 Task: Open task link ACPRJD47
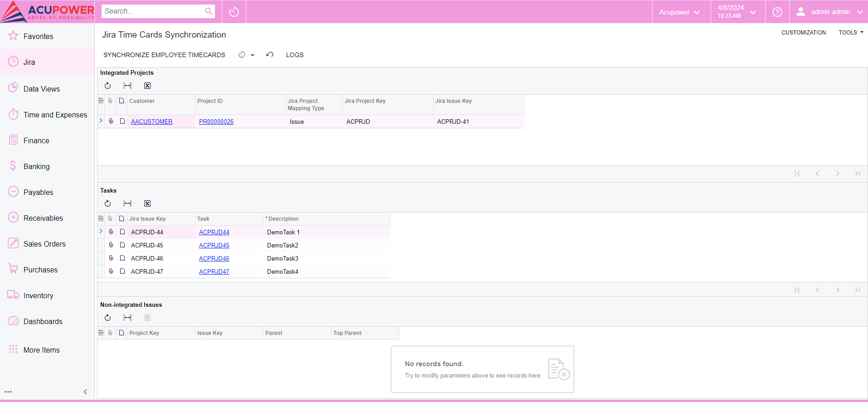pyautogui.click(x=214, y=271)
